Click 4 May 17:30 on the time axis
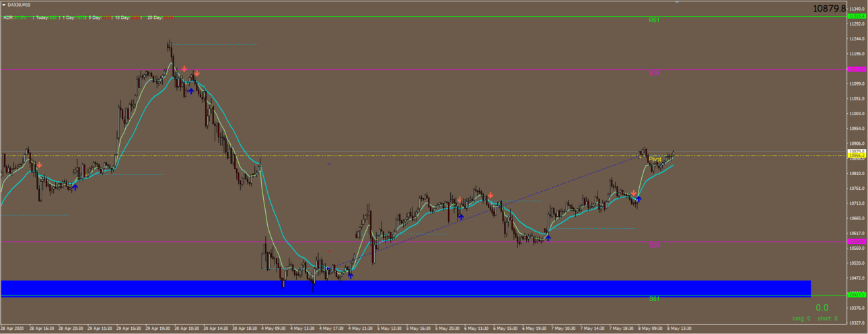This screenshot has width=868, height=334. click(332, 329)
